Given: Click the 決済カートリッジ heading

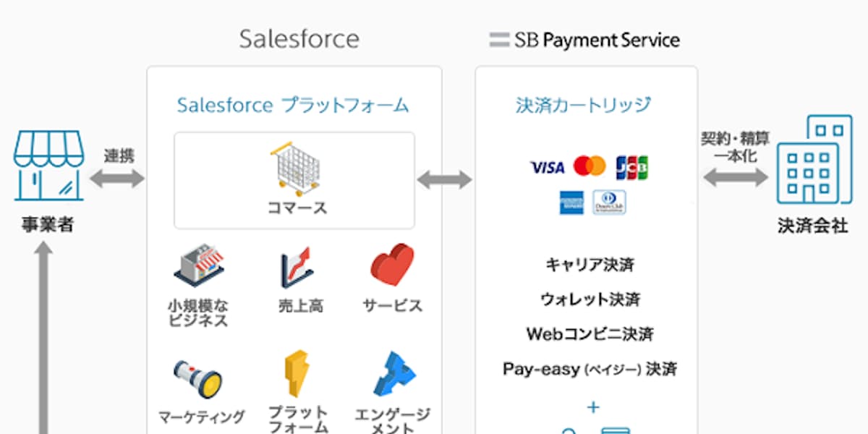Looking at the screenshot, I should click(x=584, y=106).
